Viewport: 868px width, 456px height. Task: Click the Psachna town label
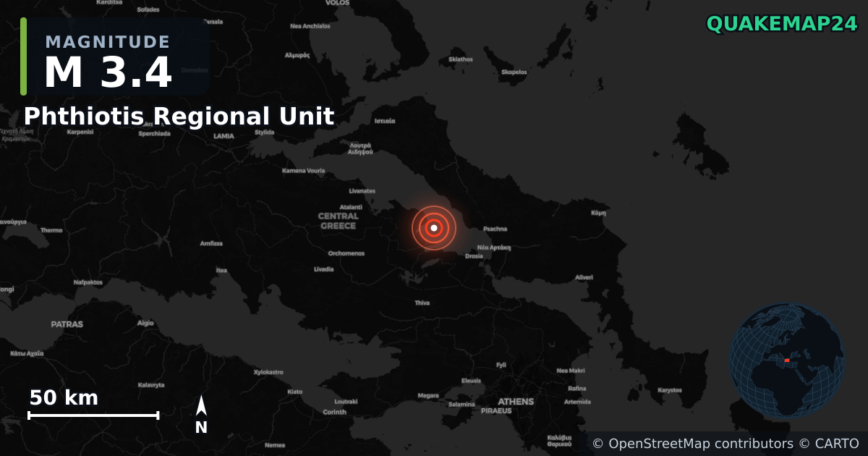tap(495, 229)
